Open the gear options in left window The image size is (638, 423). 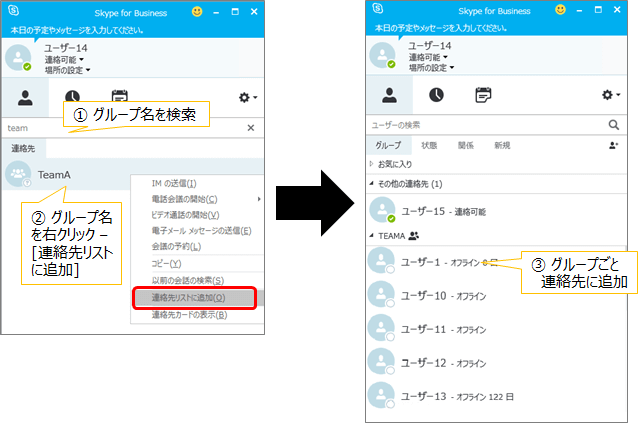click(x=247, y=98)
